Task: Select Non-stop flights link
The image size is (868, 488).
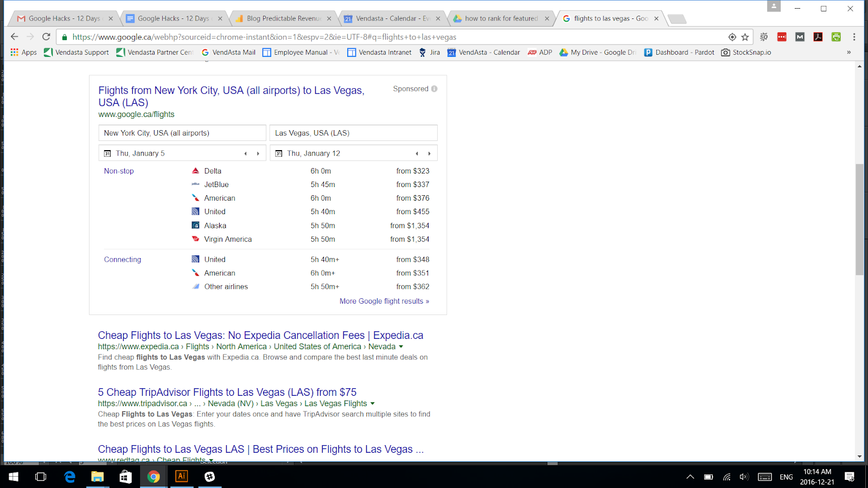Action: tap(119, 171)
